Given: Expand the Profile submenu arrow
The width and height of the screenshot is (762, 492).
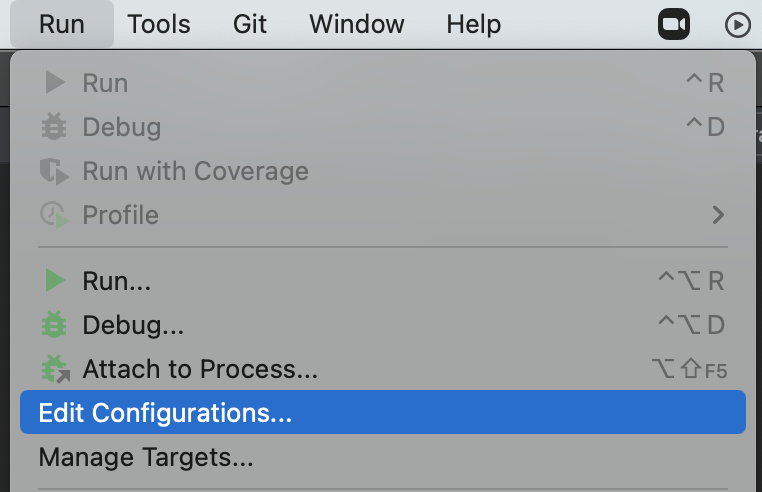Looking at the screenshot, I should (717, 214).
